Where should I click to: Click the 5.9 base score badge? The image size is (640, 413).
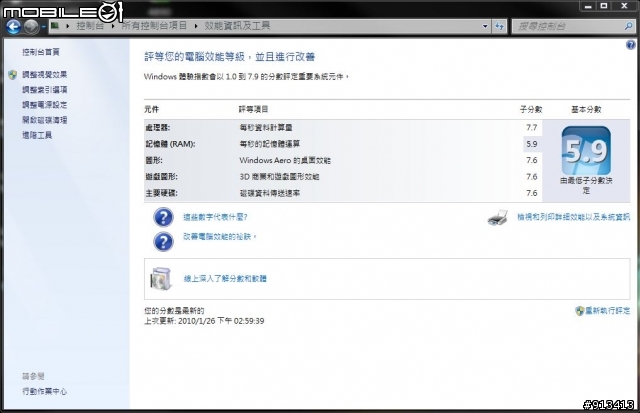[x=586, y=151]
